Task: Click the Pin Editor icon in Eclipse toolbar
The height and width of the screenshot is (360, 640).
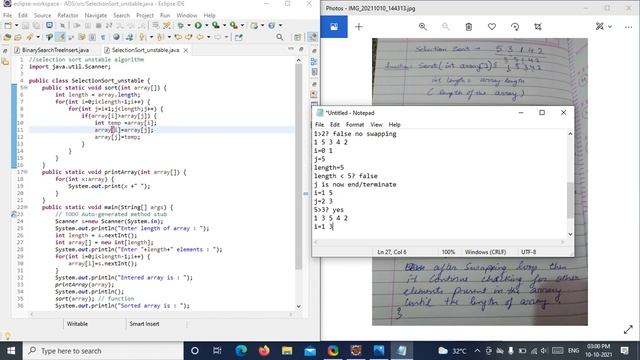Action: [238, 37]
